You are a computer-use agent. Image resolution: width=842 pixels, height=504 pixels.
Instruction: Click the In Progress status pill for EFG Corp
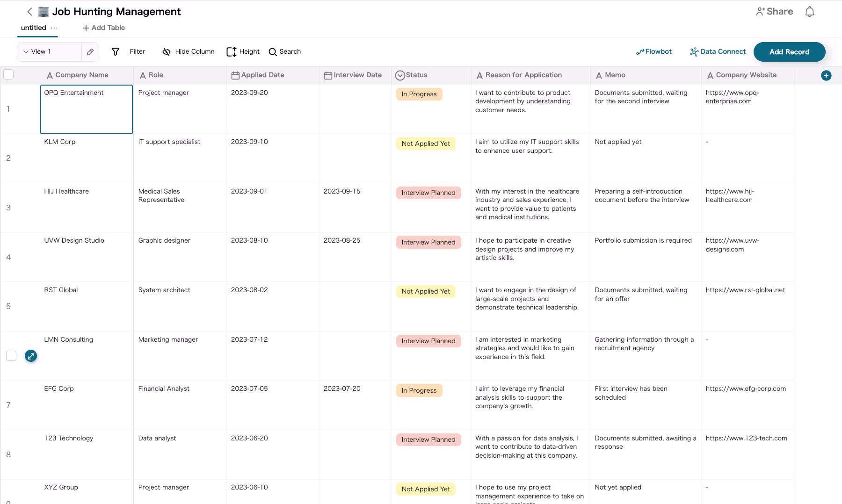click(419, 390)
